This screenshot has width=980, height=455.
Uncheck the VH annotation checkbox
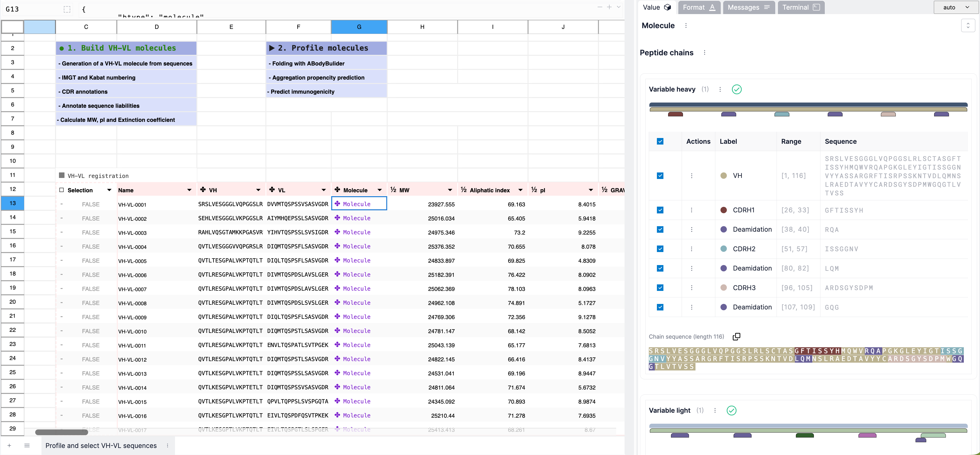(660, 176)
